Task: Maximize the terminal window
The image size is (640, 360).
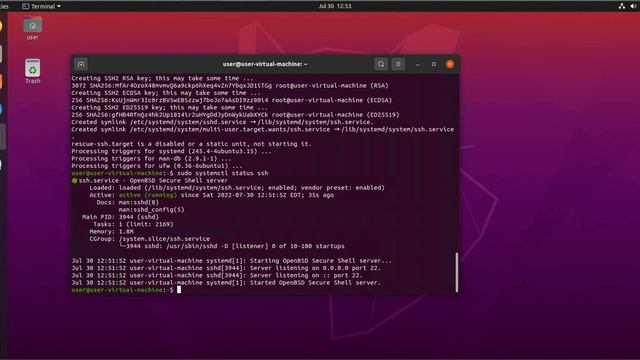Action: (x=434, y=64)
